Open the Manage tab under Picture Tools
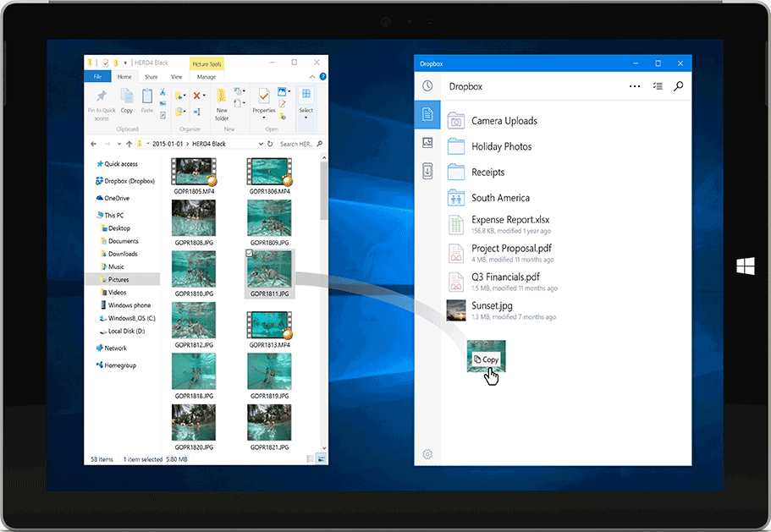This screenshot has width=771, height=532. (x=206, y=77)
